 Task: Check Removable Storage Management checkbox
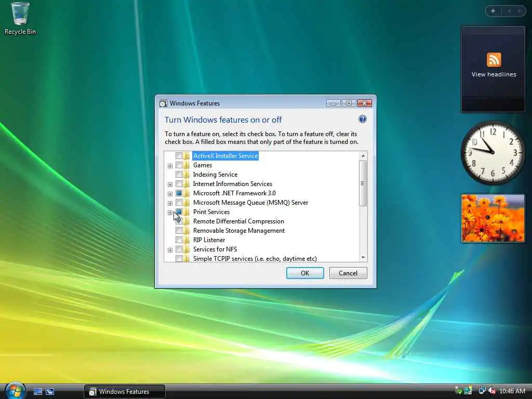point(179,231)
